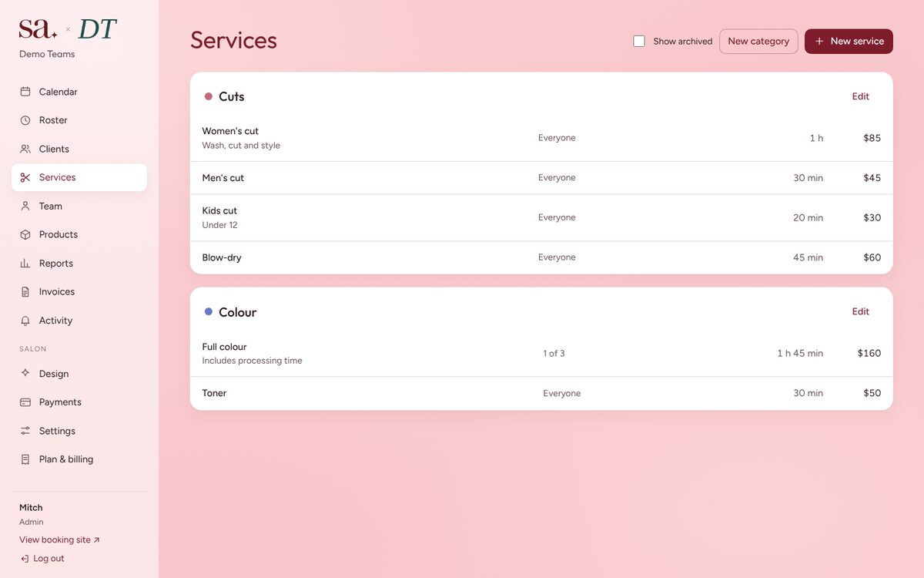Screen dimensions: 924x578
Task: Click the Under 12 description
Action: pyautogui.click(x=219, y=225)
